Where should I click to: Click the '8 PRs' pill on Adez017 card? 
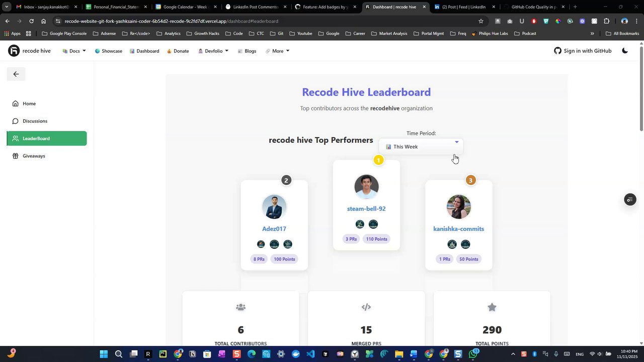coord(259,259)
